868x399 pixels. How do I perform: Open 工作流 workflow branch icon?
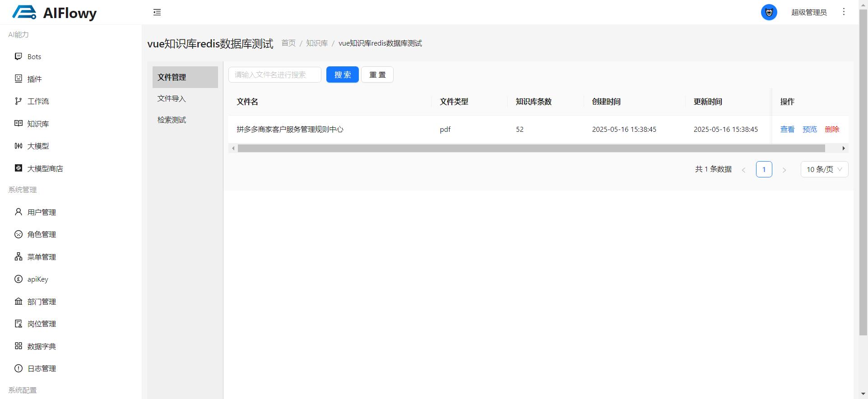coord(19,101)
